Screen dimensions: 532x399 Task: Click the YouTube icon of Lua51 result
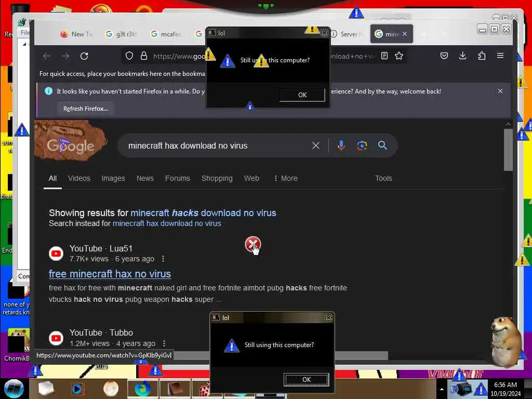click(56, 254)
